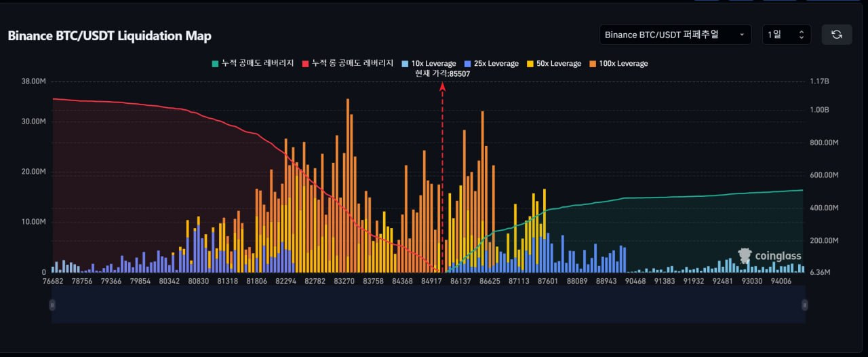Click the 86625 price label on x-axis

[489, 281]
